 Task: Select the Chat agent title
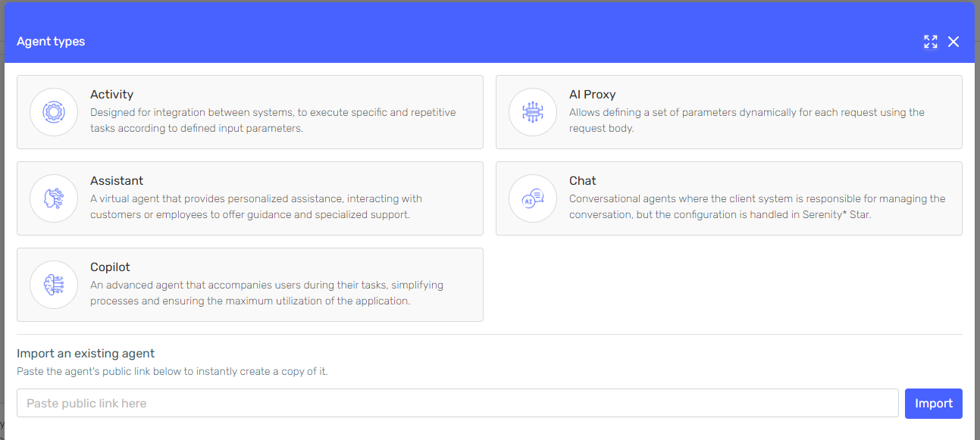(x=582, y=181)
